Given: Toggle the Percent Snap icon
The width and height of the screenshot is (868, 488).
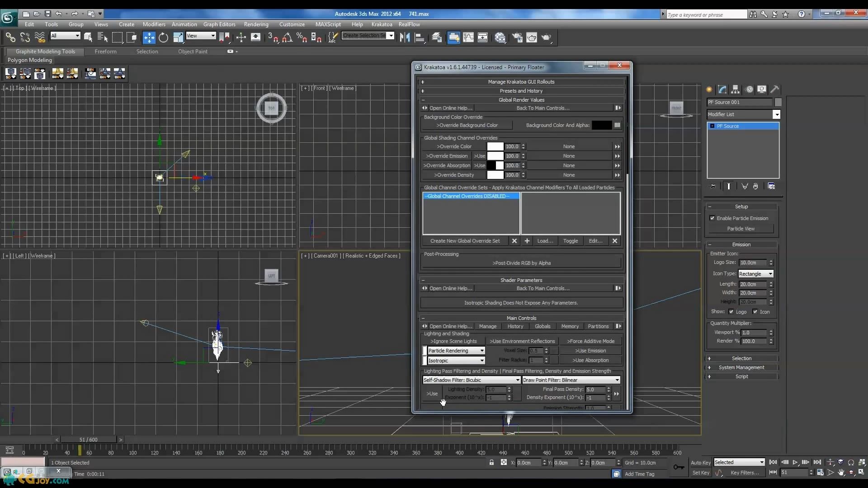Looking at the screenshot, I should (302, 38).
